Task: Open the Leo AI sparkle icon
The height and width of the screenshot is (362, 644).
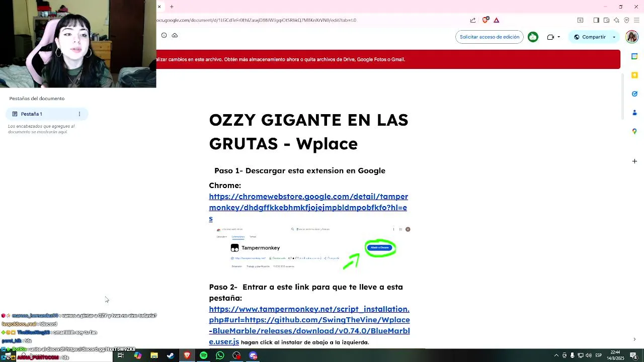Action: coord(616,20)
